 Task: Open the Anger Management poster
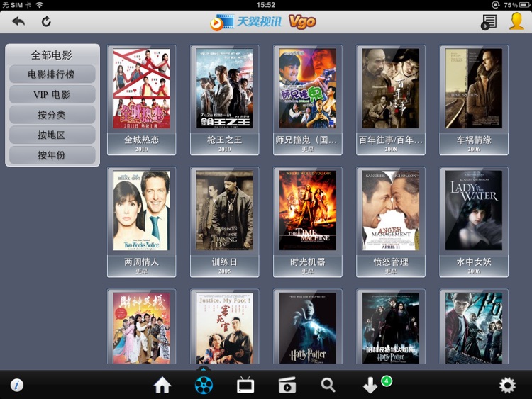tap(391, 210)
